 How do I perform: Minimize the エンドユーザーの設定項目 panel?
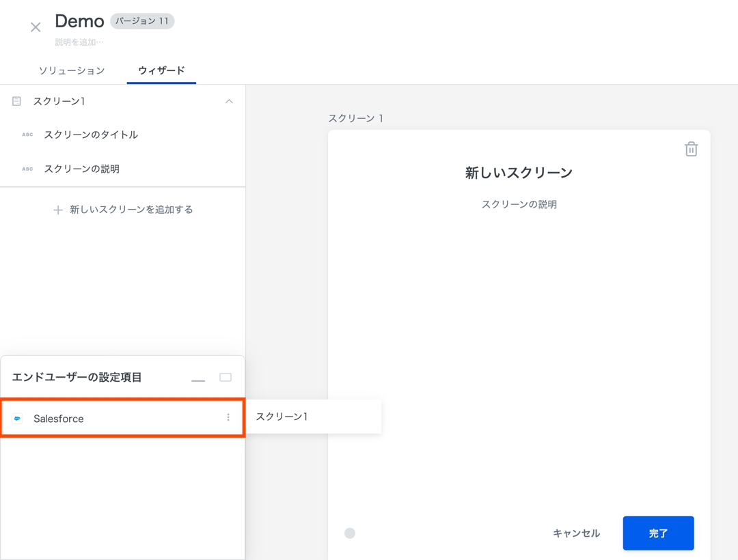(198, 378)
